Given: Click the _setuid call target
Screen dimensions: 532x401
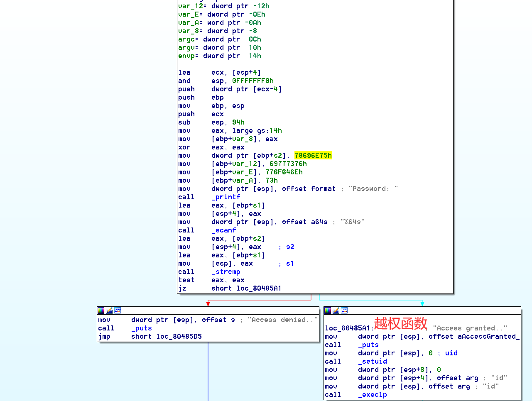Looking at the screenshot, I should pyautogui.click(x=373, y=362).
